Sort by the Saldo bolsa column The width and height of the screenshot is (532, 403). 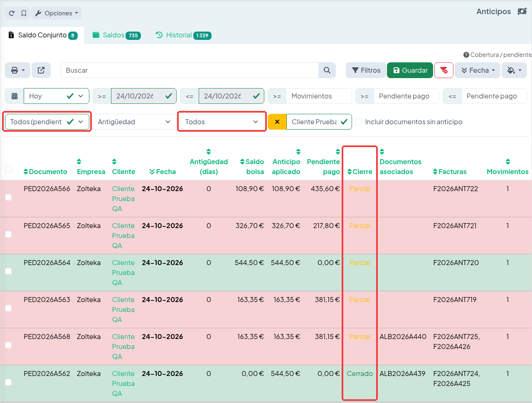252,167
